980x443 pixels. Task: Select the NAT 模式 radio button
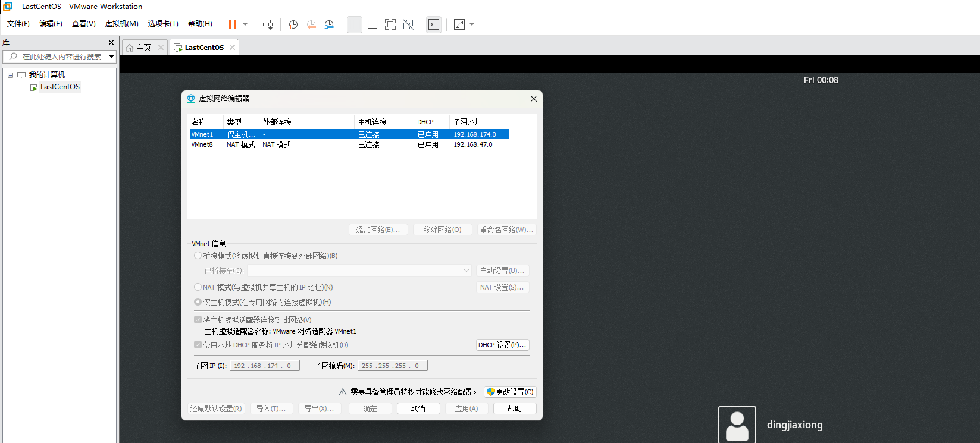(198, 287)
